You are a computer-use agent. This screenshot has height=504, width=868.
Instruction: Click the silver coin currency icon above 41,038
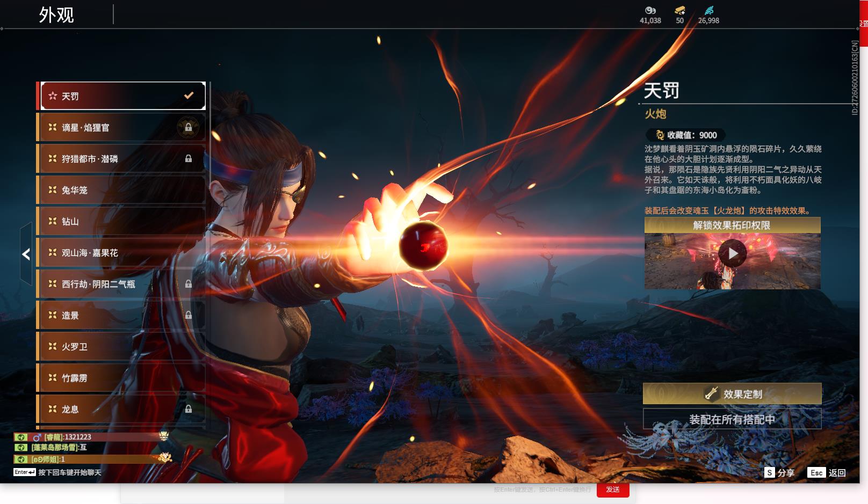click(650, 10)
